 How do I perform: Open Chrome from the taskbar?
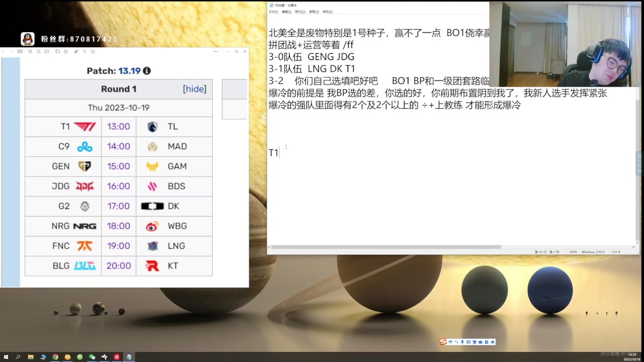coord(55,357)
